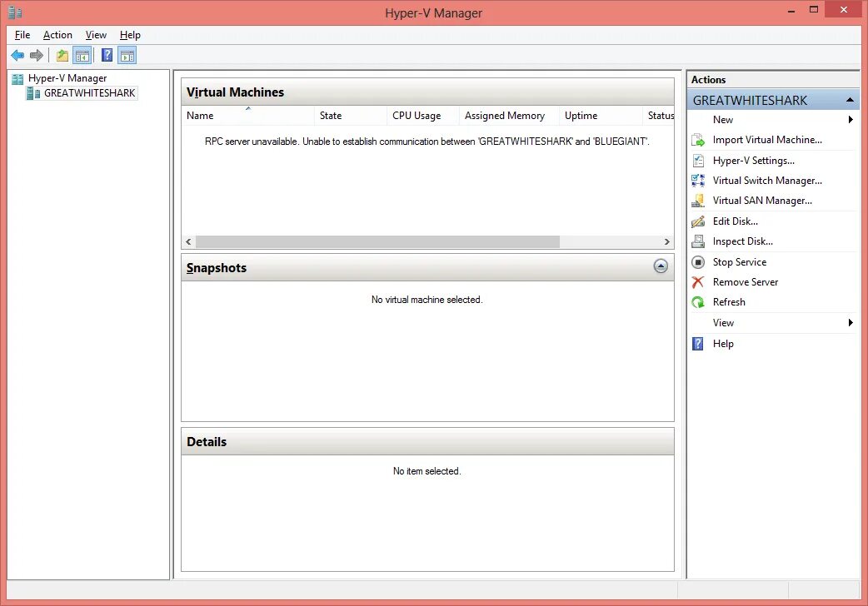Click the Up one level folder icon
The width and height of the screenshot is (868, 606).
click(62, 55)
